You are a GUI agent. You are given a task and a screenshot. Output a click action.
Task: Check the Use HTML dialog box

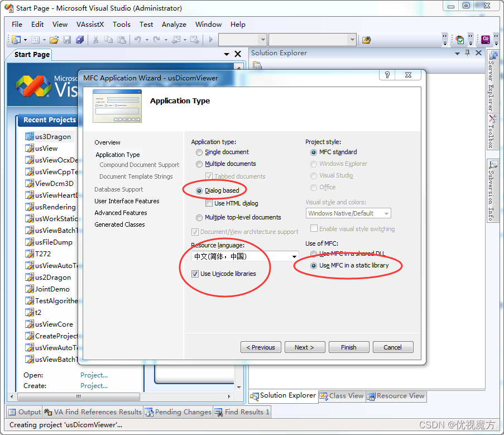[x=209, y=203]
